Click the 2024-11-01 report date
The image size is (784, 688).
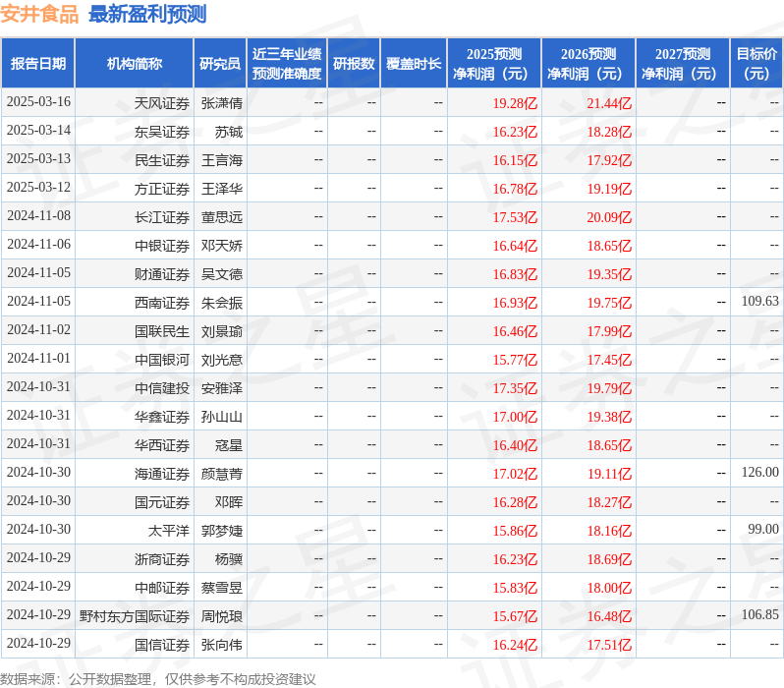pyautogui.click(x=38, y=359)
